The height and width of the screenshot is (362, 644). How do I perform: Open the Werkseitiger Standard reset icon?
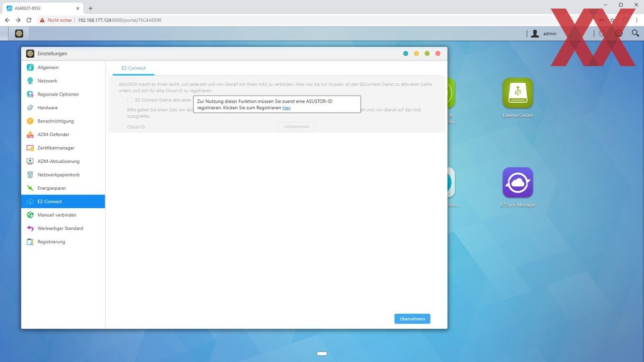30,228
